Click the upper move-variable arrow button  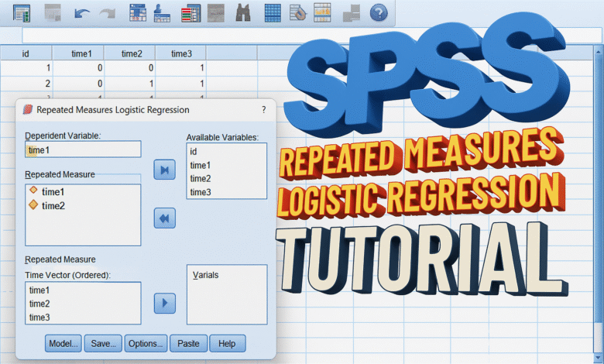(164, 170)
